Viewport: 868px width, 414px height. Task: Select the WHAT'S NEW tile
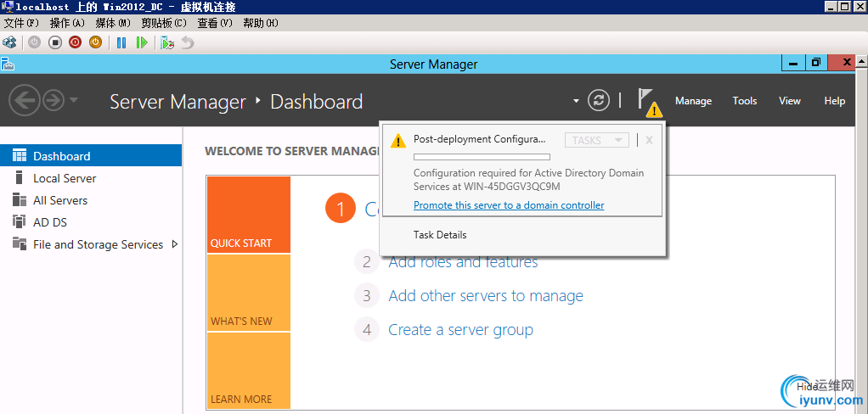pyautogui.click(x=249, y=293)
